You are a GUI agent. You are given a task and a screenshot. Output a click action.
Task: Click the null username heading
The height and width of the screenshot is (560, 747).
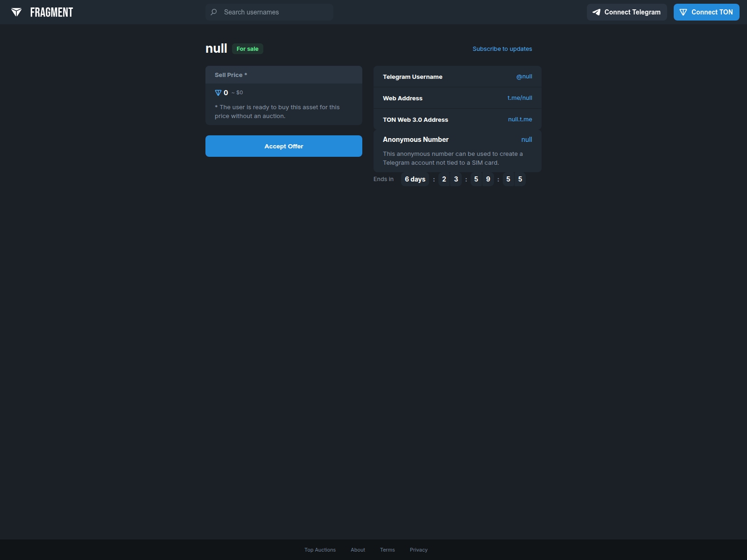point(216,49)
